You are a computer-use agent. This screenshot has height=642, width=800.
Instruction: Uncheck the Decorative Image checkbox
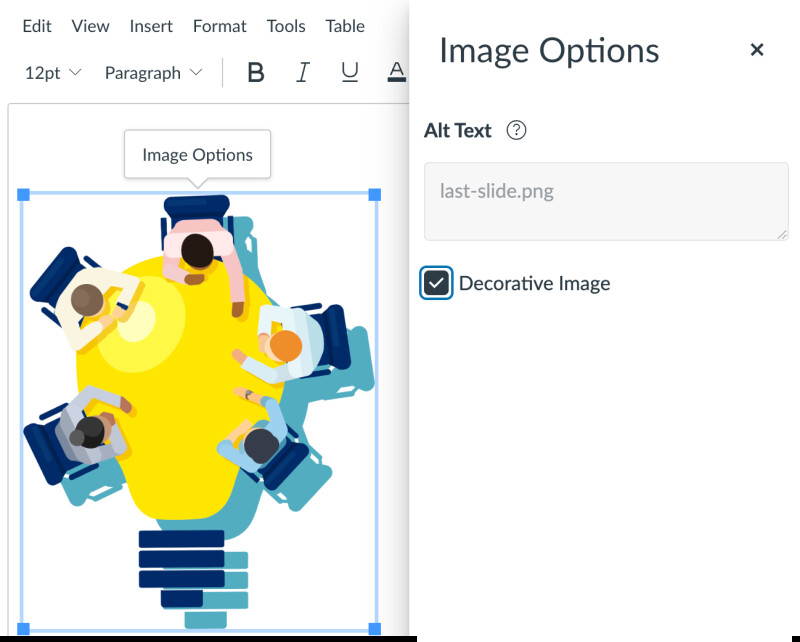tap(436, 283)
